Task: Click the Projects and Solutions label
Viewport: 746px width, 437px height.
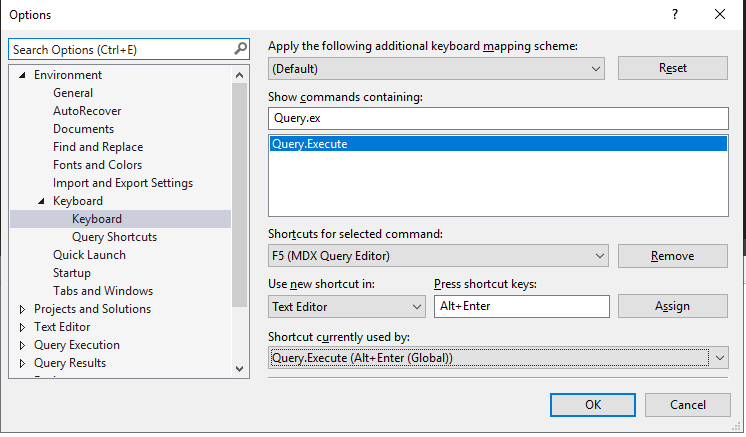Action: pyautogui.click(x=92, y=309)
